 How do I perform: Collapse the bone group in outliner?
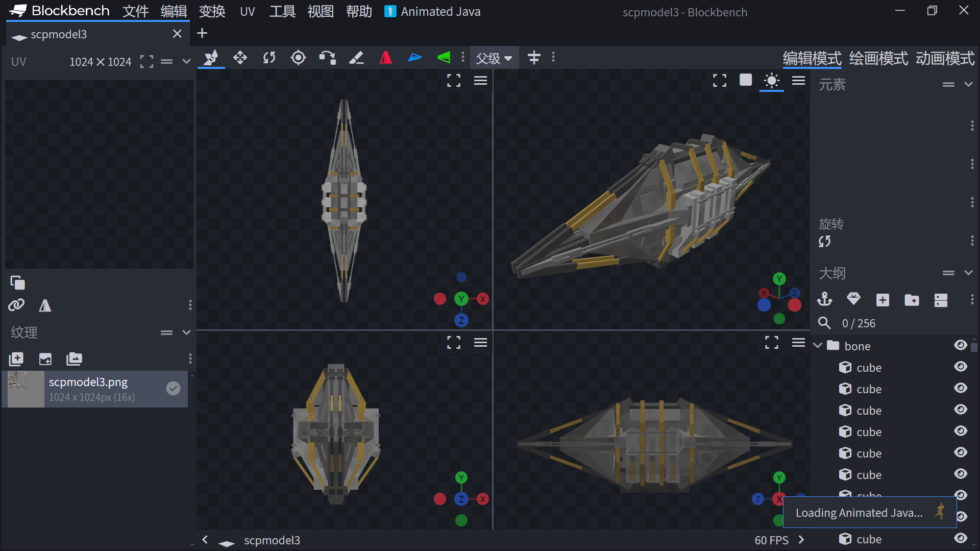(818, 346)
